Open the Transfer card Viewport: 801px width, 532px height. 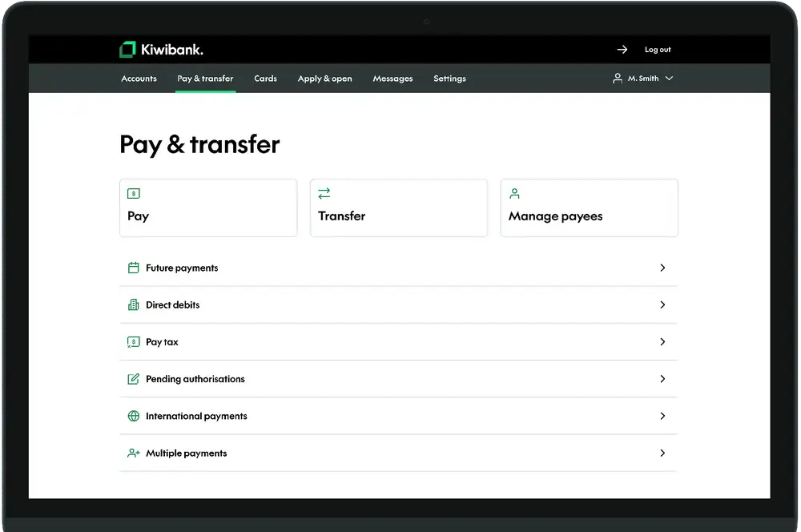pos(399,208)
